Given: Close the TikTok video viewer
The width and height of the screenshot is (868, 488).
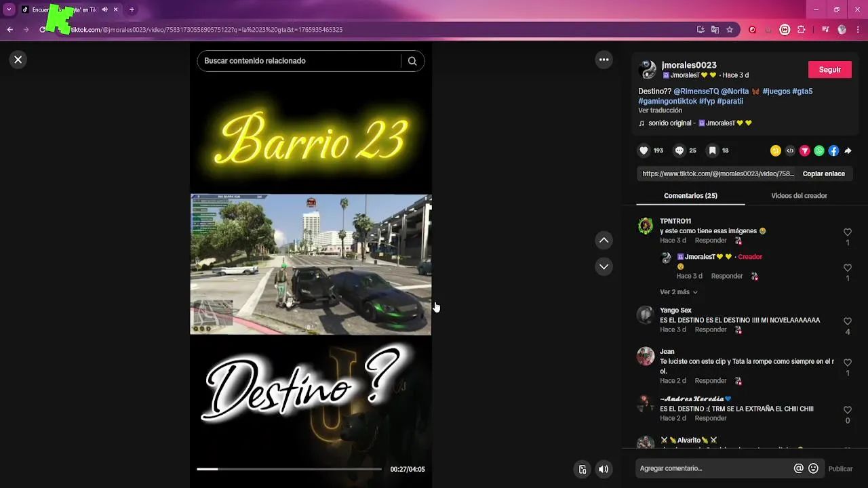Looking at the screenshot, I should pyautogui.click(x=18, y=60).
